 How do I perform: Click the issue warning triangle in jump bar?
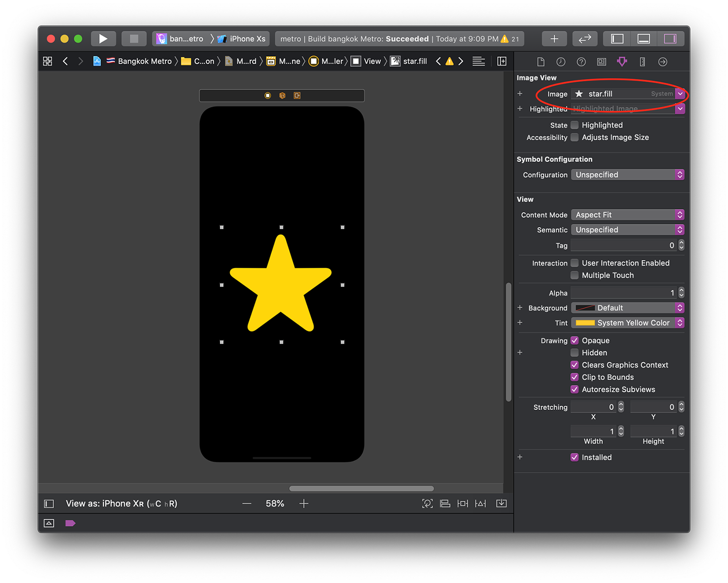pos(449,61)
